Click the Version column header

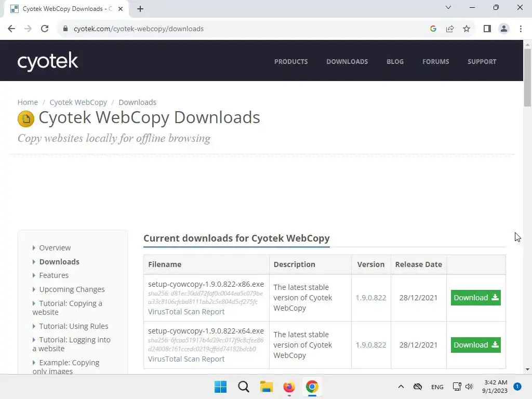371,264
